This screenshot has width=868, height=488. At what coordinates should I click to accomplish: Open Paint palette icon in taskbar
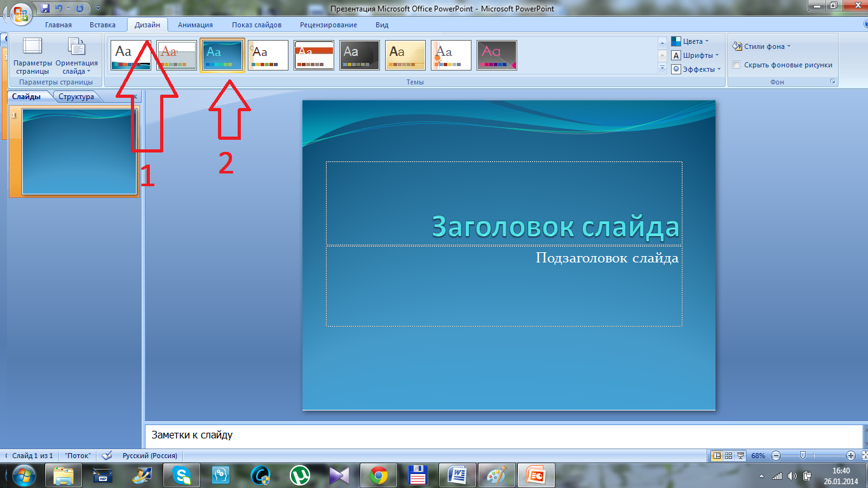coord(497,475)
